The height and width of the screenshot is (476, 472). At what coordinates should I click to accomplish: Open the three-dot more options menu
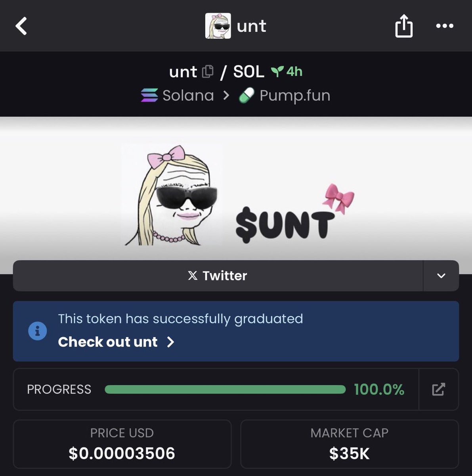pyautogui.click(x=445, y=26)
